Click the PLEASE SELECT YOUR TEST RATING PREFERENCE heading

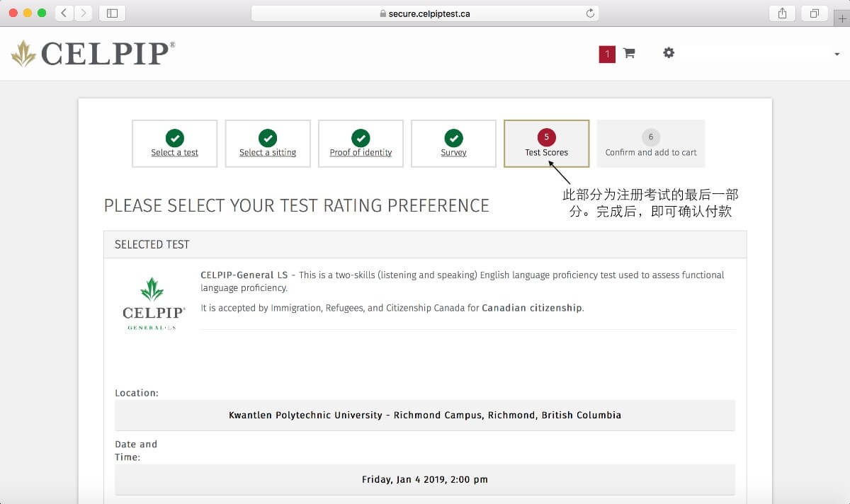(296, 206)
